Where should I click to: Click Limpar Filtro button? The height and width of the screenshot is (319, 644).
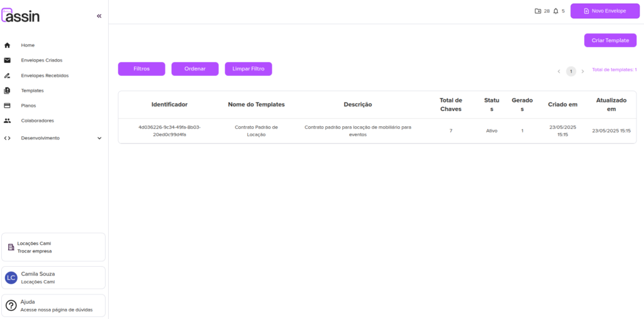tap(248, 69)
